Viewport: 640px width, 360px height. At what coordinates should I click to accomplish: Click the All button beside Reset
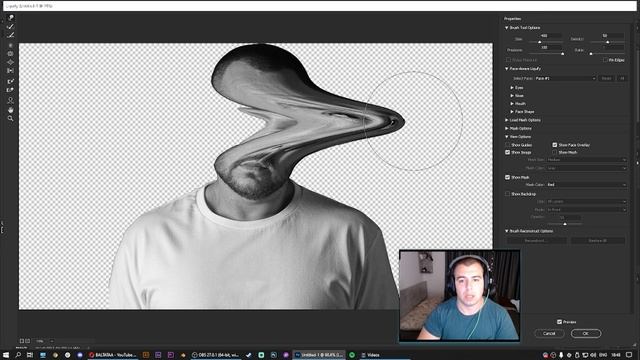622,78
